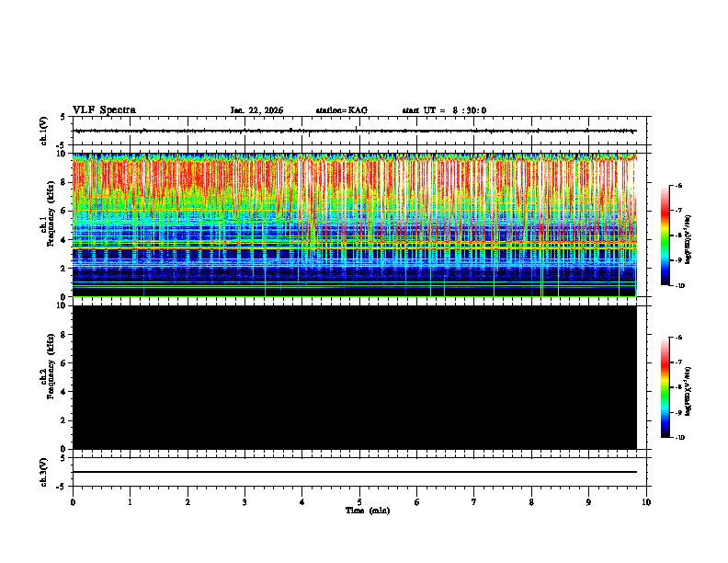This screenshot has width=728, height=563.
Task: Click the date 'Jan. 22, 2026' label
Action: coord(256,110)
